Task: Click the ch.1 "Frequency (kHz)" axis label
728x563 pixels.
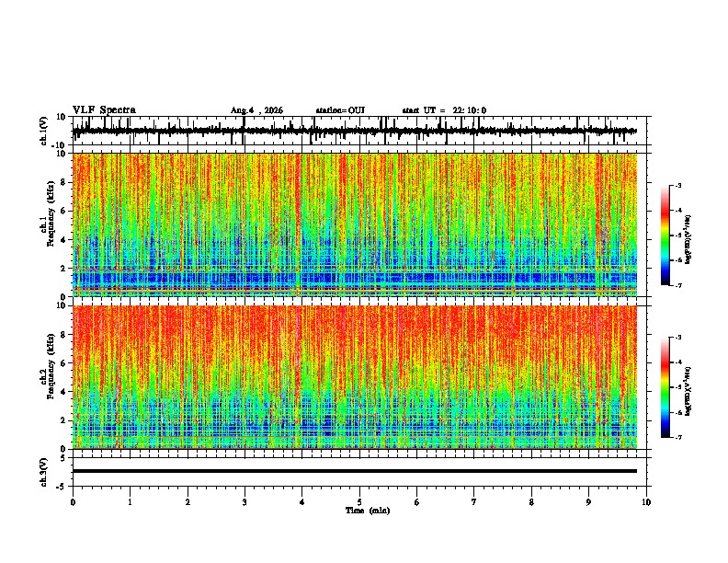Action: [x=51, y=213]
